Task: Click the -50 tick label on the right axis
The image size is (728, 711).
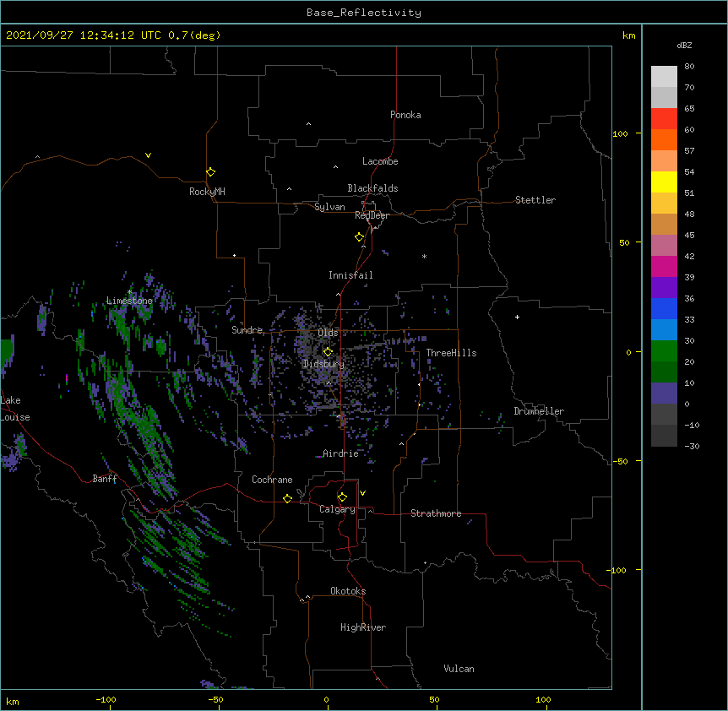Action: pos(620,461)
